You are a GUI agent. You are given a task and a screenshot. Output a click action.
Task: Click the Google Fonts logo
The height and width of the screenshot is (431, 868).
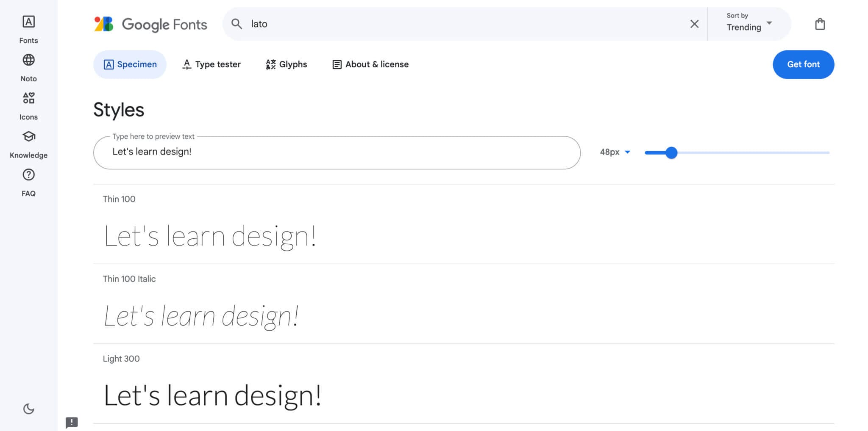pos(150,24)
